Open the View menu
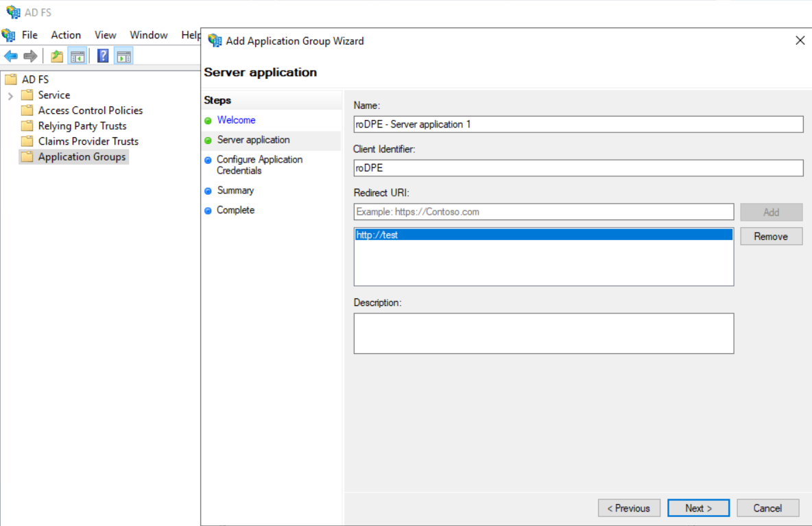 105,35
